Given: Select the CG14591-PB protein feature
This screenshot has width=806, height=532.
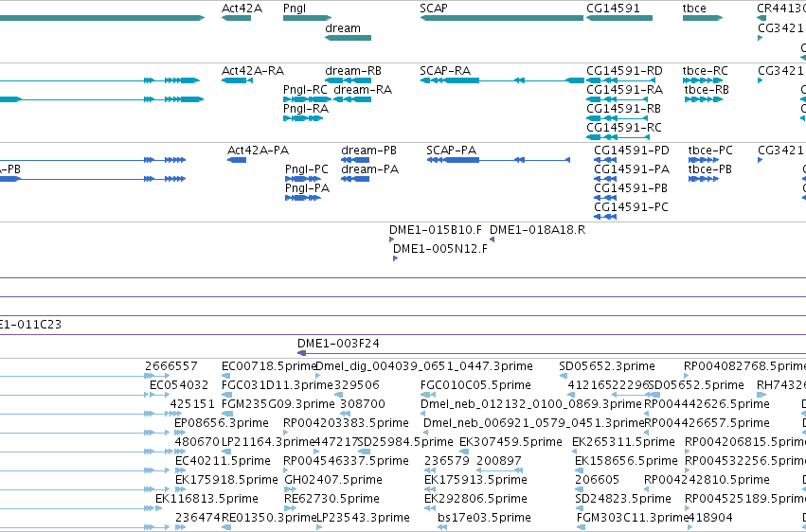Looking at the screenshot, I should click(605, 198).
